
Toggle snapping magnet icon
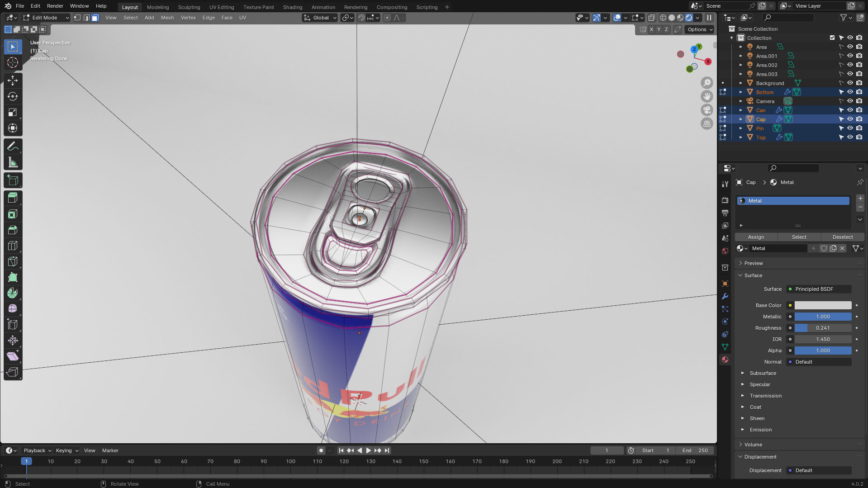(x=361, y=18)
